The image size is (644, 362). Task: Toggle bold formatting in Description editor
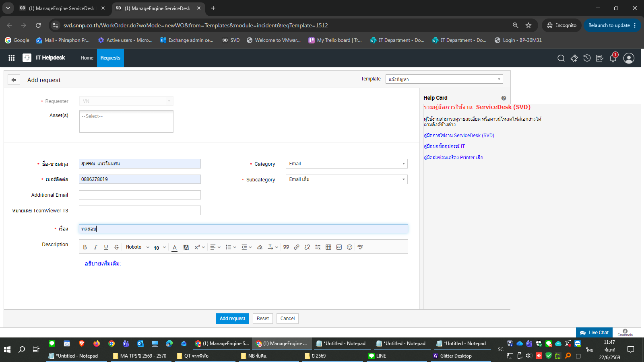tap(85, 247)
